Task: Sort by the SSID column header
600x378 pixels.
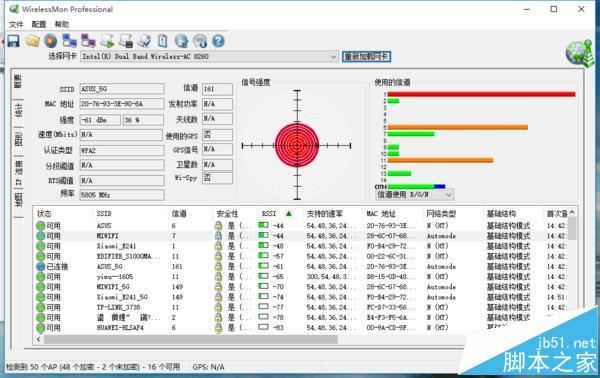Action: (104, 213)
